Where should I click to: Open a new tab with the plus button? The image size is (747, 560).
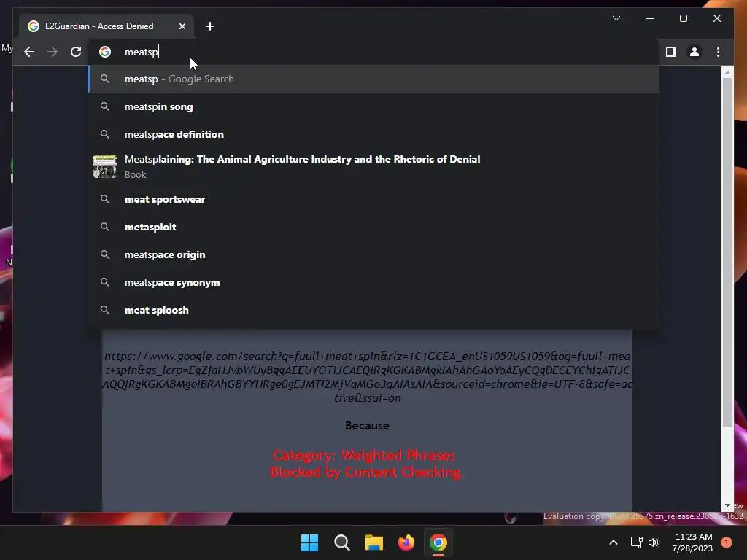209,26
